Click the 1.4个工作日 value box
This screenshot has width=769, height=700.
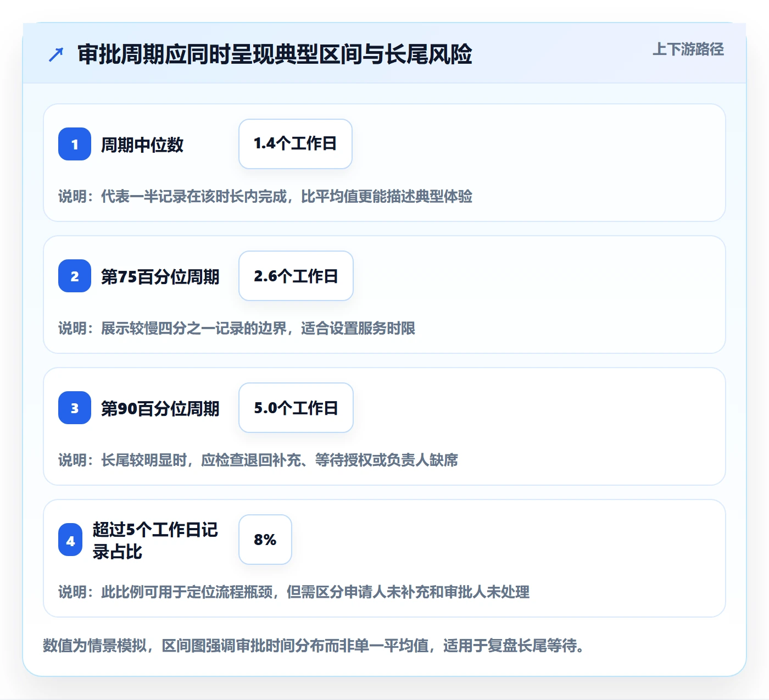point(296,144)
